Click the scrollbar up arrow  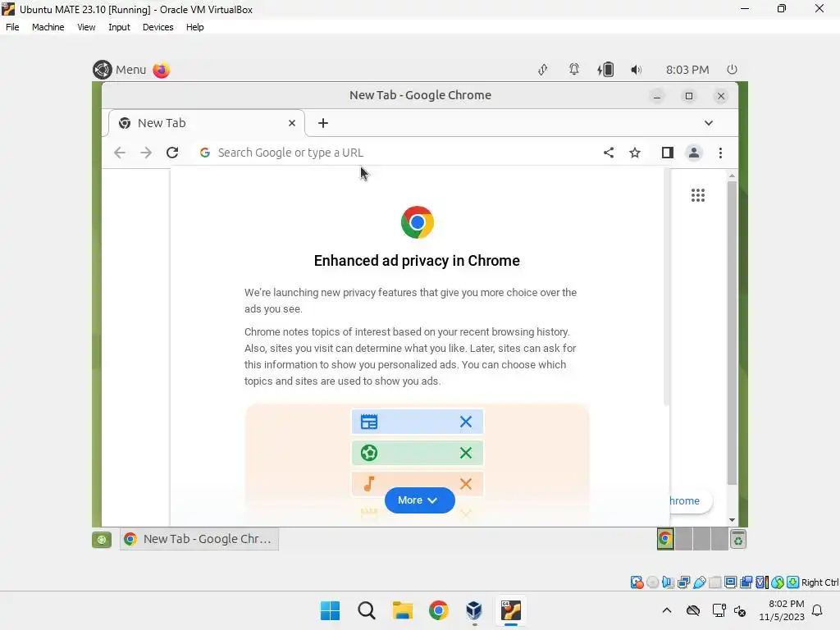(732, 176)
